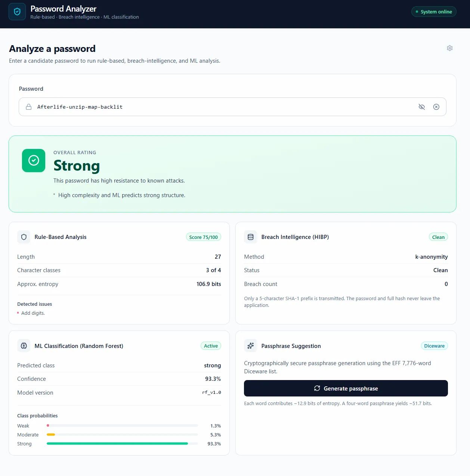Click the Clean badge in Breach Intelligence header
This screenshot has width=470, height=476.
[x=438, y=237]
